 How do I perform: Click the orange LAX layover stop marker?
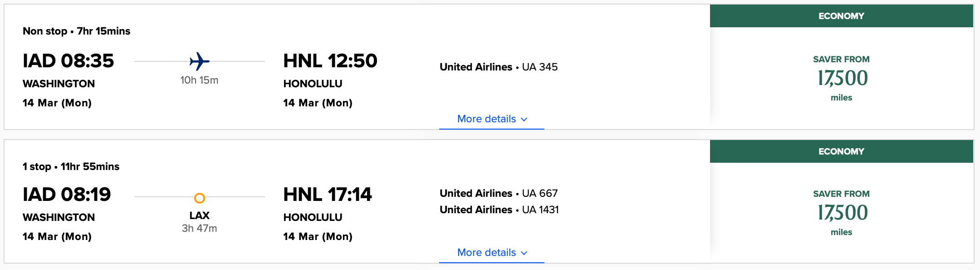click(x=200, y=197)
